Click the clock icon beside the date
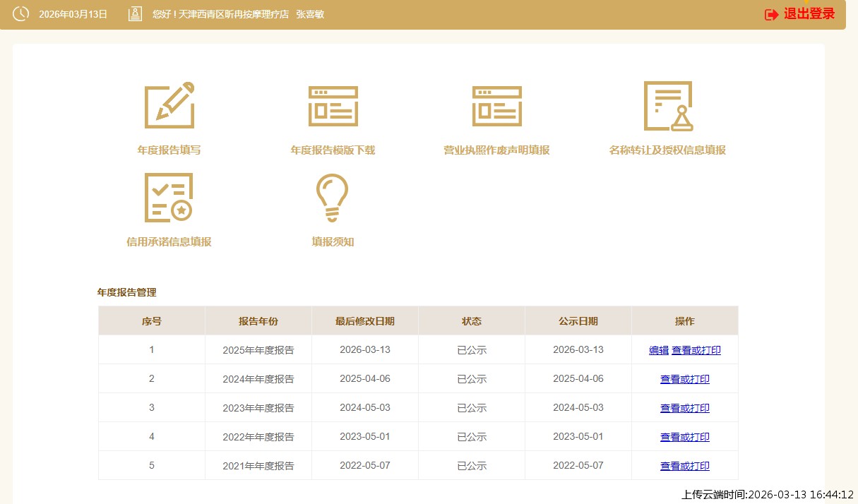The height and width of the screenshot is (504, 858). pyautogui.click(x=21, y=13)
